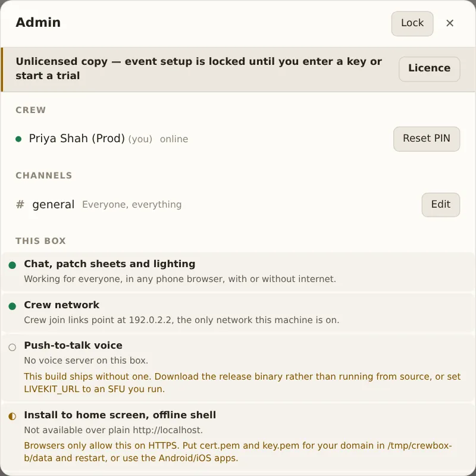The image size is (476, 476).
Task: Click the hash icon next to general
Action: [x=20, y=204]
